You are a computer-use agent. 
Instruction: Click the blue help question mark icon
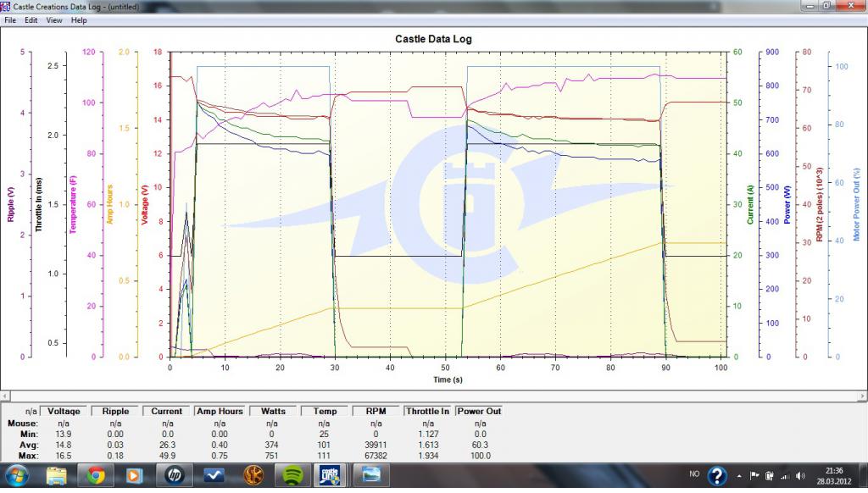pyautogui.click(x=717, y=475)
